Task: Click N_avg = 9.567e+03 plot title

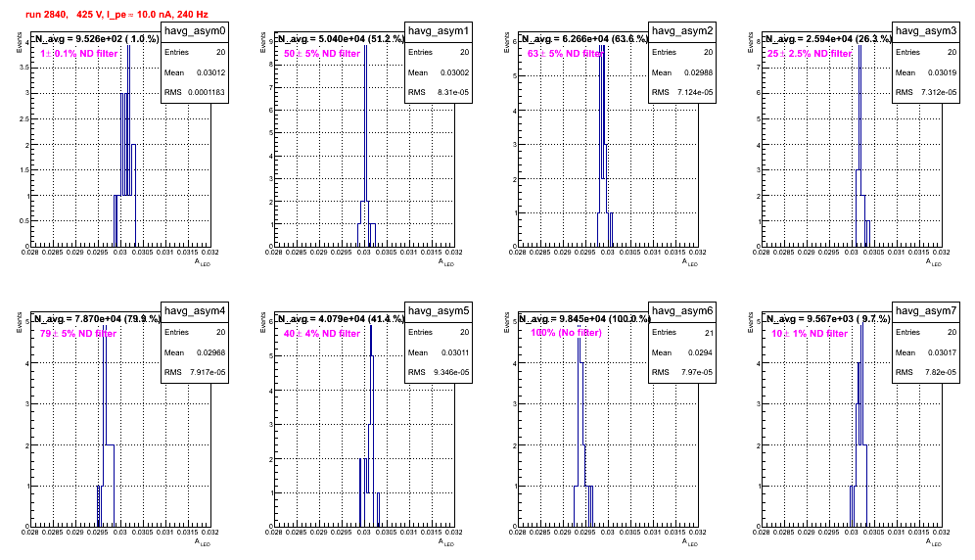Action: pos(828,318)
